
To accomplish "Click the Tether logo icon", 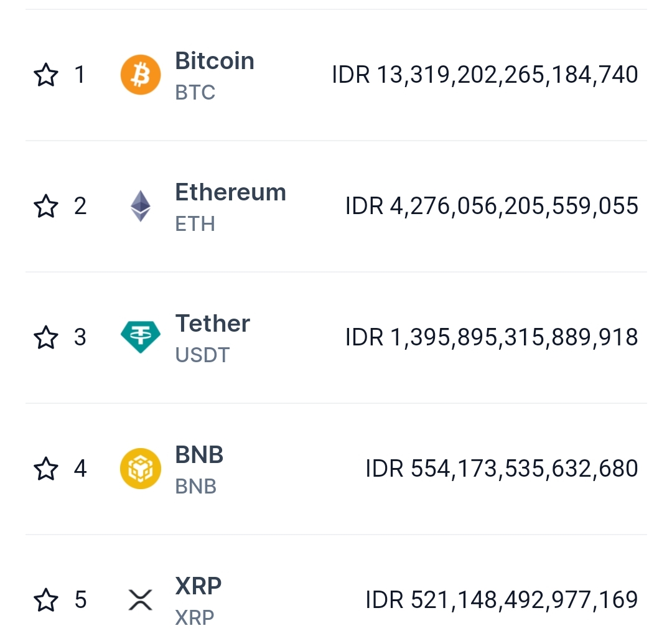I will [140, 337].
